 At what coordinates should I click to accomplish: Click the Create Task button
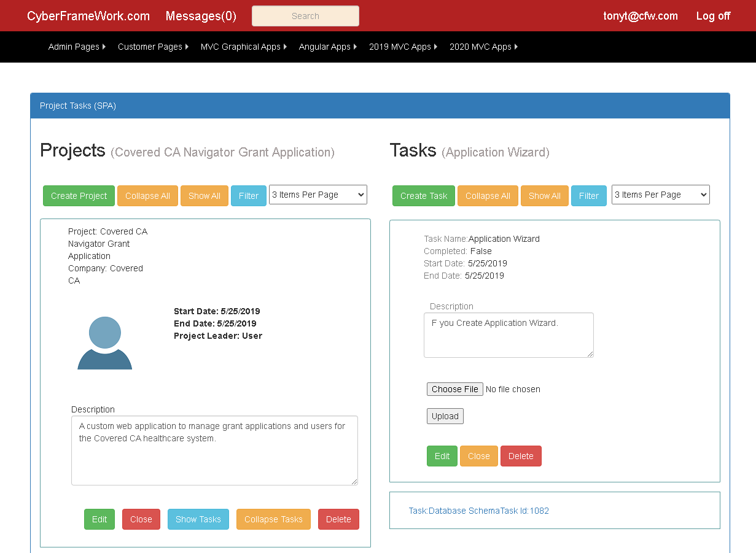(424, 196)
